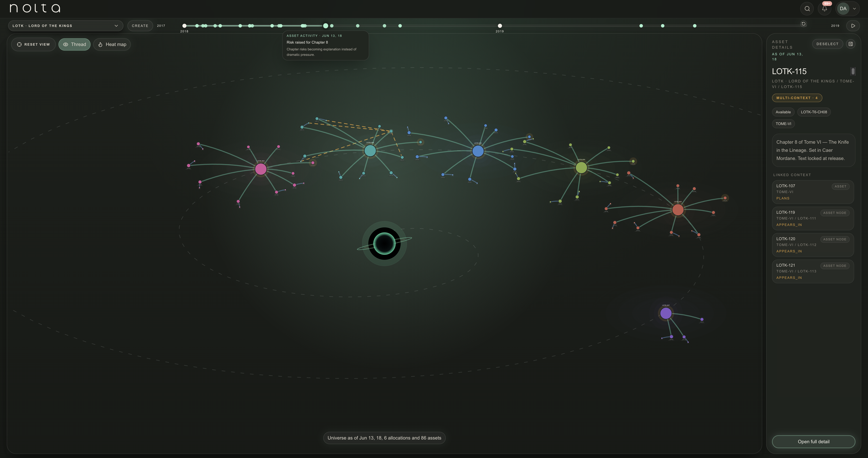The width and height of the screenshot is (868, 458).
Task: Open the LOTK-119 linked context card
Action: [813, 218]
